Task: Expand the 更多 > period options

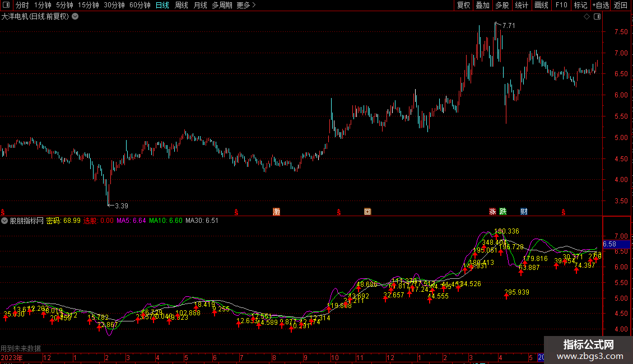Action: pyautogui.click(x=246, y=5)
